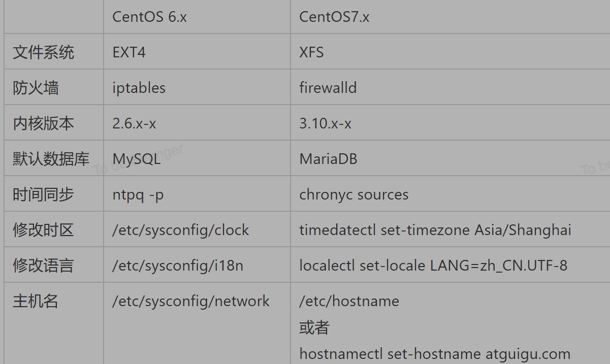Click the ntpq -p command text
This screenshot has width=610, height=364.
[138, 194]
